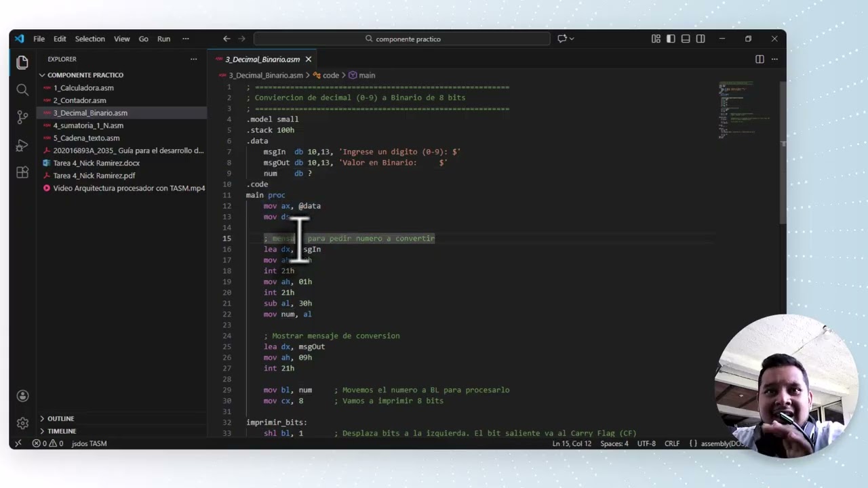Open the Go menu
This screenshot has width=868, height=488.
point(144,39)
